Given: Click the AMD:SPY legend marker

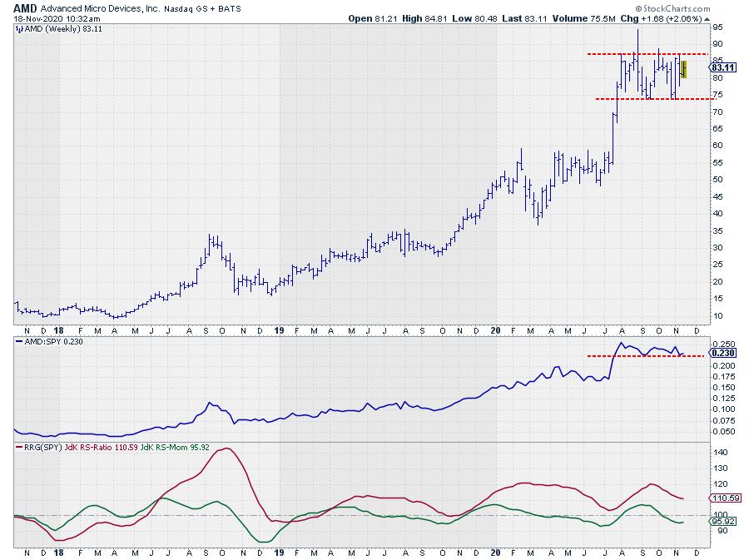Looking at the screenshot, I should (19, 341).
